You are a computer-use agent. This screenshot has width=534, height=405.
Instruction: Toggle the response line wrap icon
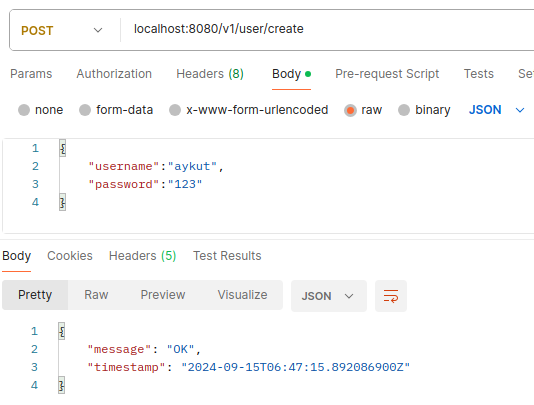[391, 296]
